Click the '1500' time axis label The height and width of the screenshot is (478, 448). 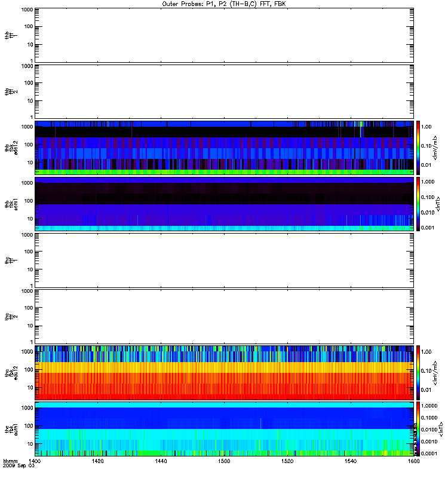point(224,461)
